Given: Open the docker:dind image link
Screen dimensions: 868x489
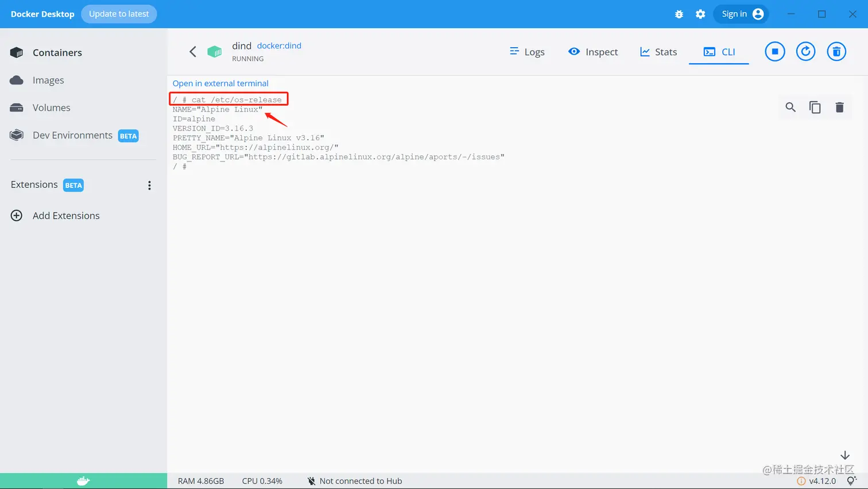Looking at the screenshot, I should tap(279, 45).
